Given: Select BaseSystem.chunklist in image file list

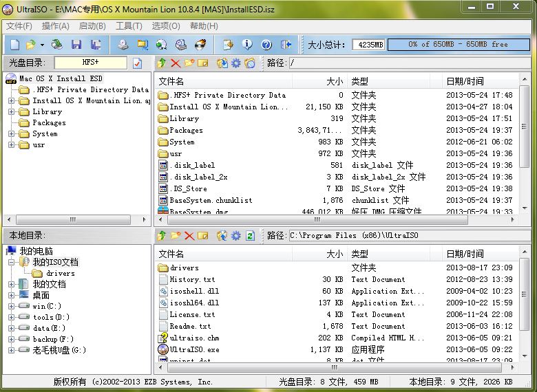Looking at the screenshot, I should 211,200.
